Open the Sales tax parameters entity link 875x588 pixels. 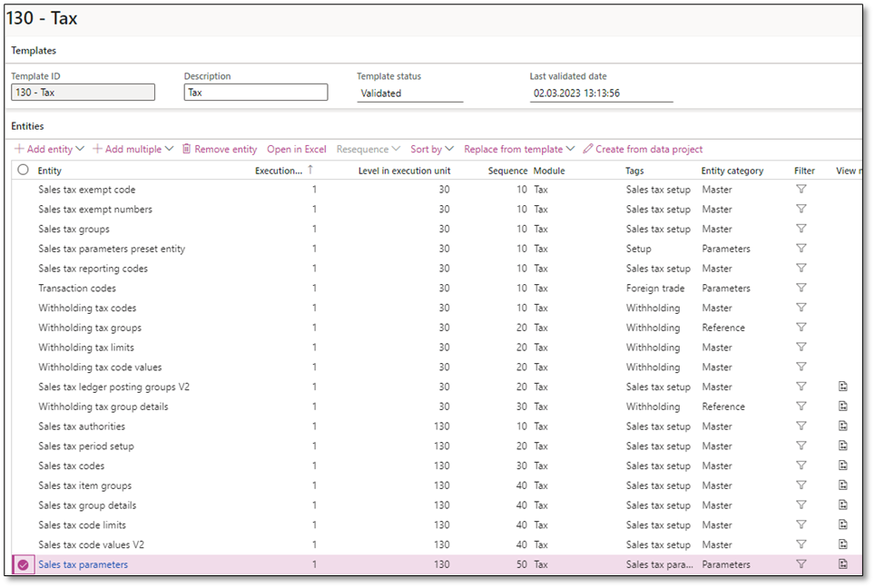tap(82, 564)
